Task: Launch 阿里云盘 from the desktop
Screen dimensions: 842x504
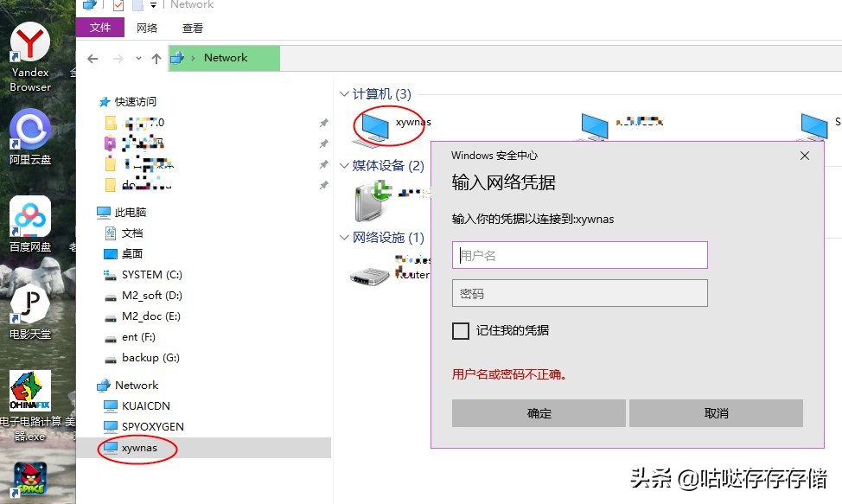Action: (x=29, y=130)
